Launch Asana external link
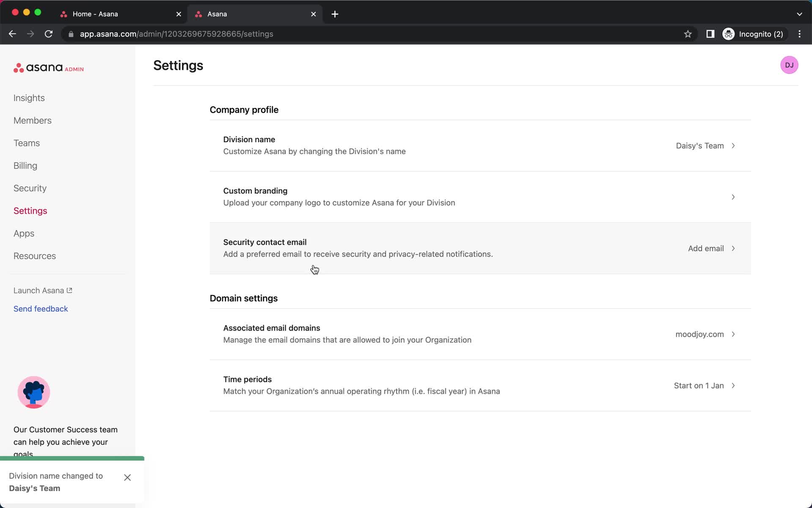The width and height of the screenshot is (812, 508). coord(43,290)
